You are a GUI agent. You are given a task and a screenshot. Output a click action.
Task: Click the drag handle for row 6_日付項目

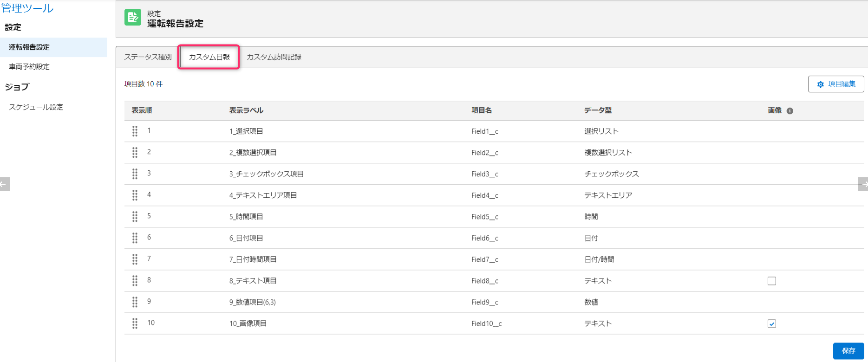(135, 238)
